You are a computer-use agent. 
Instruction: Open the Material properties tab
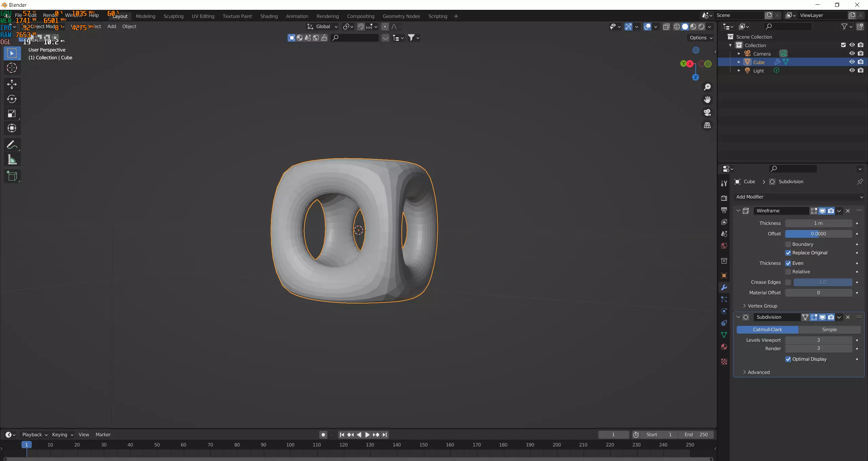(724, 347)
